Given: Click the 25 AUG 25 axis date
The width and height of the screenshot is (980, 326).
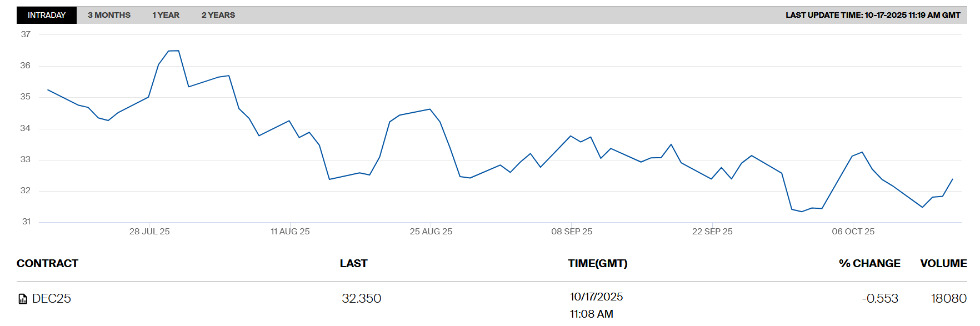Looking at the screenshot, I should pos(431,232).
